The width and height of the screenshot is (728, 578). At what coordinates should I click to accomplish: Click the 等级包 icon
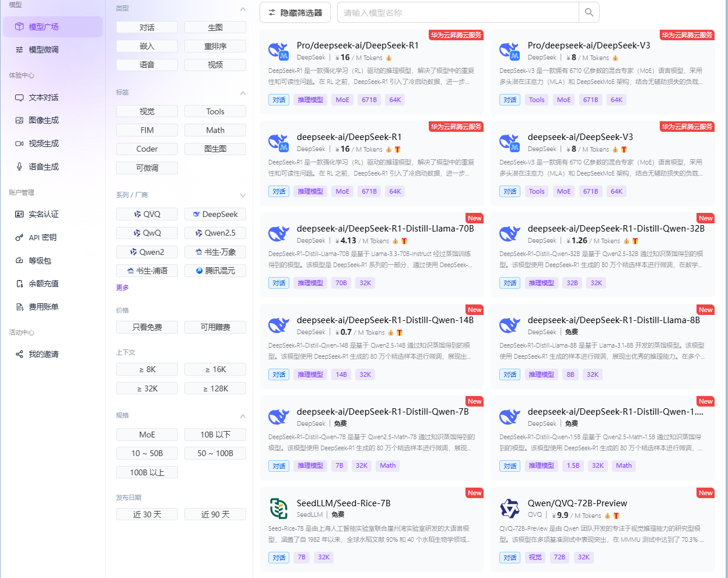click(19, 261)
